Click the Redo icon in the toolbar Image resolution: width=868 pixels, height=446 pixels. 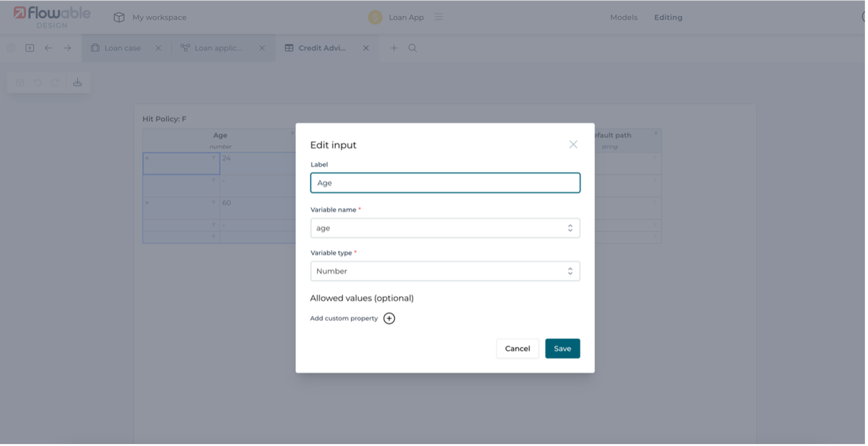pyautogui.click(x=55, y=82)
